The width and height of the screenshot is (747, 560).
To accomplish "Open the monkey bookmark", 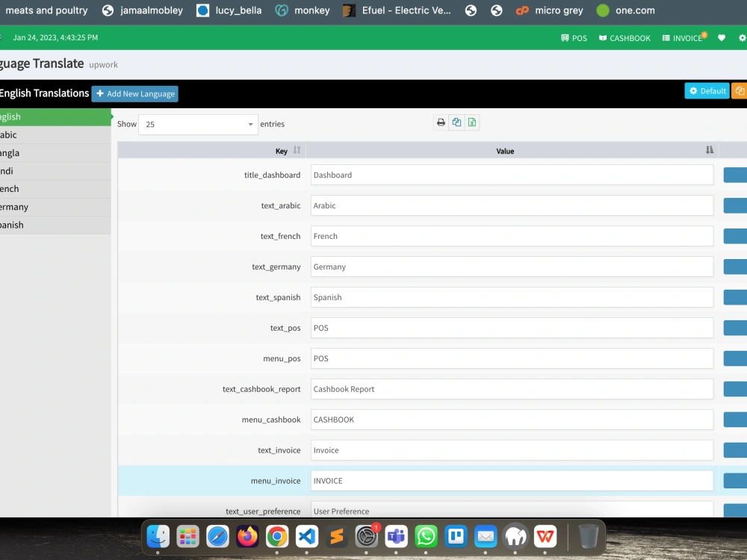I will click(303, 10).
